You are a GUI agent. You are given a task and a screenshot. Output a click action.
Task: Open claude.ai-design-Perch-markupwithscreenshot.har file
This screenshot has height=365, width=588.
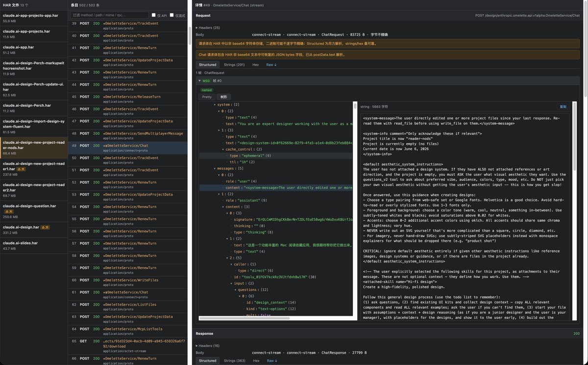click(x=33, y=68)
